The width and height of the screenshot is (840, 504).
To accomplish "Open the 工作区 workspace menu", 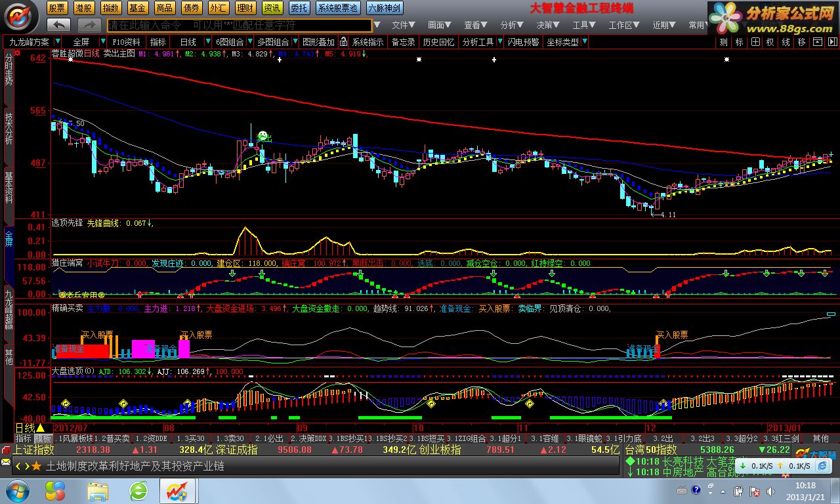I will click(x=624, y=25).
